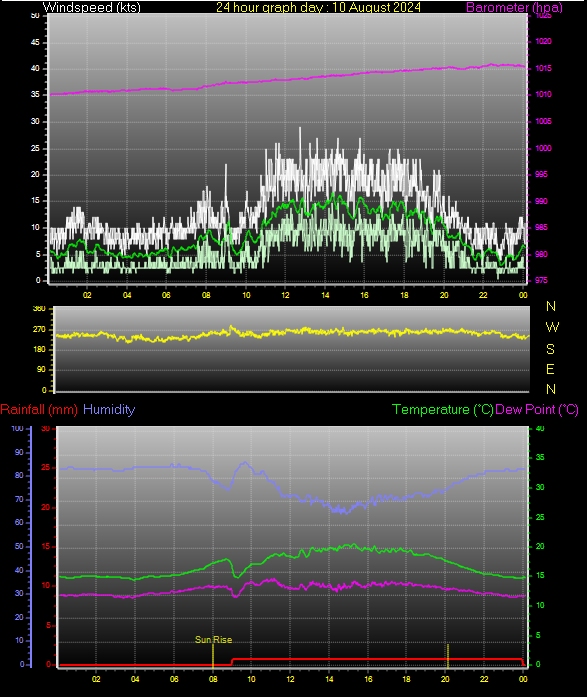Click the 25 value on rainfall axis
This screenshot has height=697, width=587.
point(45,468)
